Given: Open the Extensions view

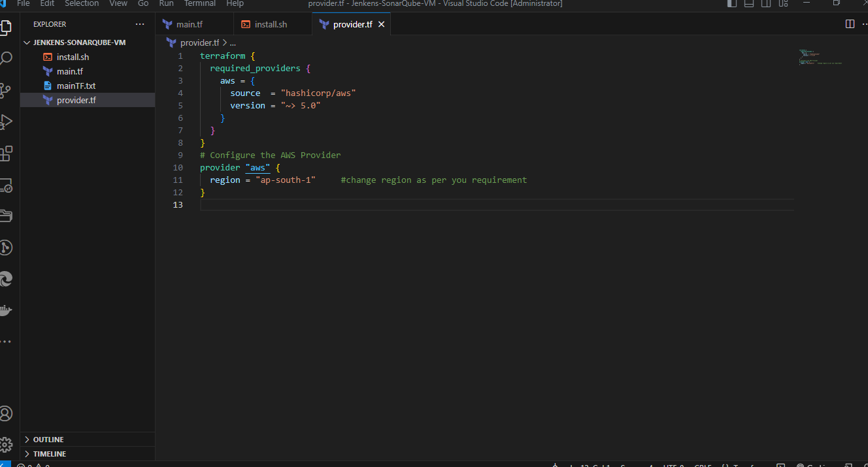Looking at the screenshot, I should [6, 153].
